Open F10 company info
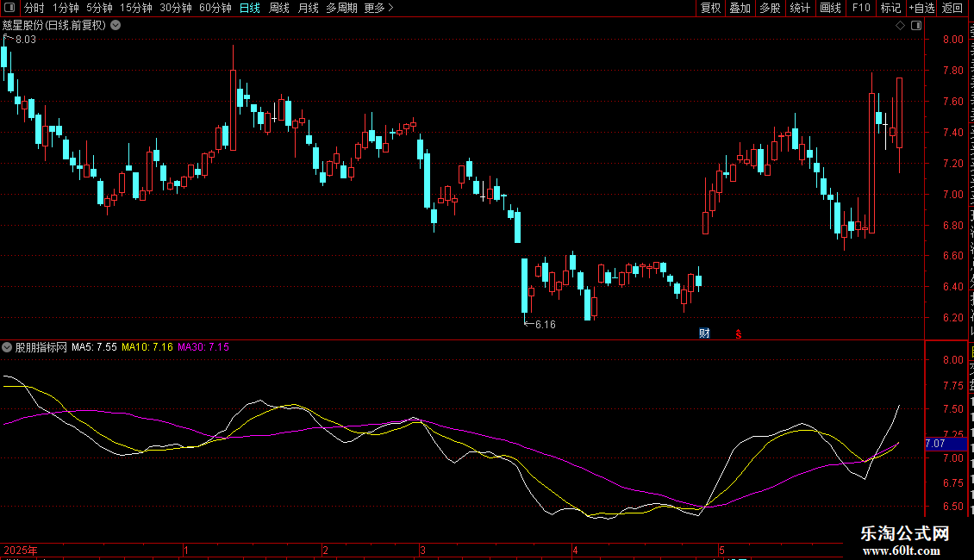Viewport: 974px width, 560px height. 861,8
